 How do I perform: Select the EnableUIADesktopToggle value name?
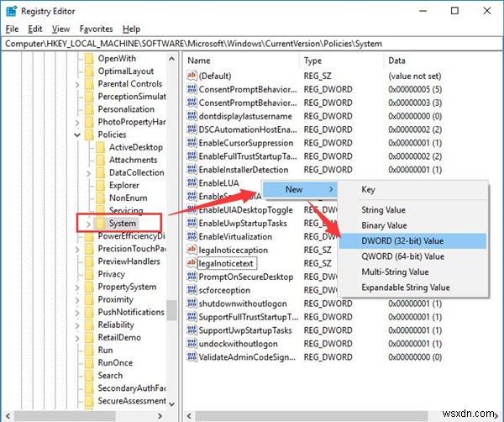point(245,209)
